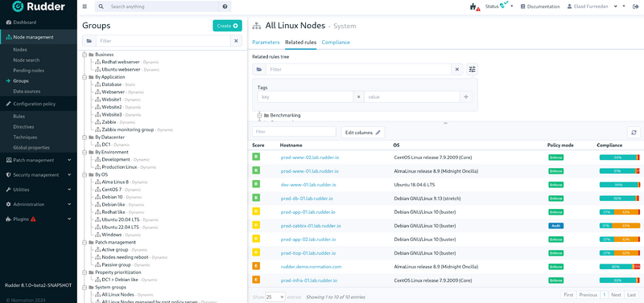This screenshot has width=644, height=303.
Task: Go to the Next page
Action: (x=616, y=295)
